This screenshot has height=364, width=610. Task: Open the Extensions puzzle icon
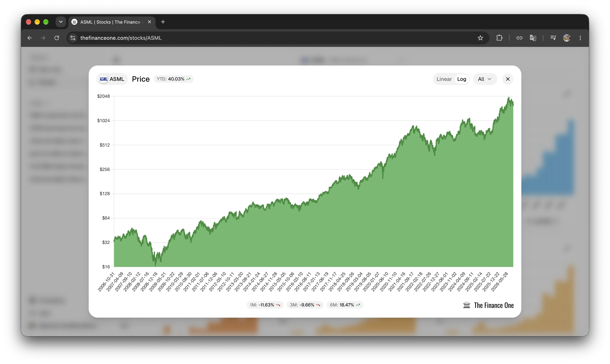(499, 38)
